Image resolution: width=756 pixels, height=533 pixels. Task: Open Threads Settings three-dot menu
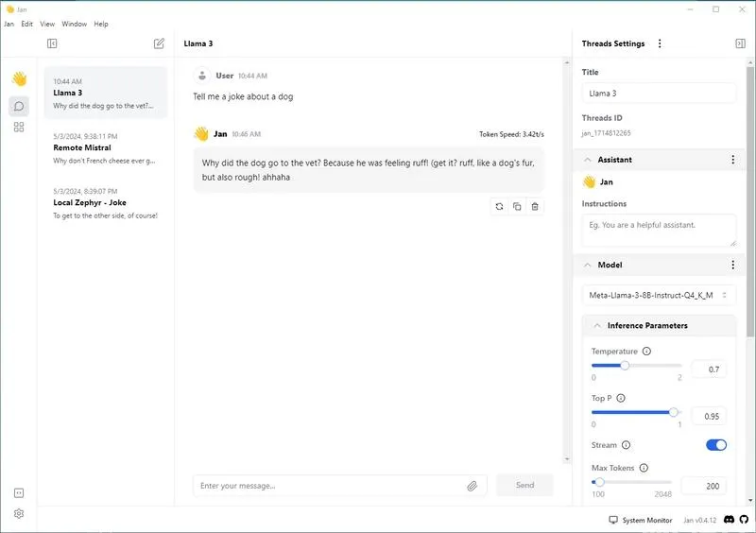pyautogui.click(x=660, y=43)
